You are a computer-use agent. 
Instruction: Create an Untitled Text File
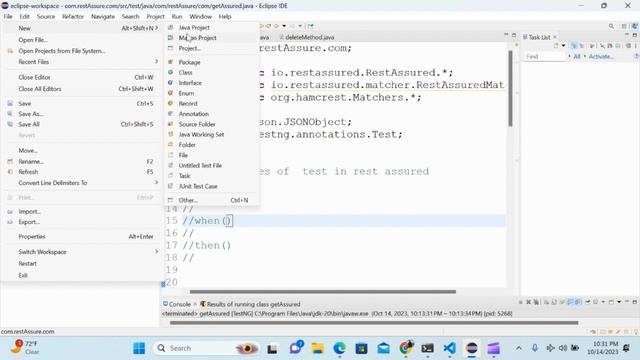[x=200, y=165]
